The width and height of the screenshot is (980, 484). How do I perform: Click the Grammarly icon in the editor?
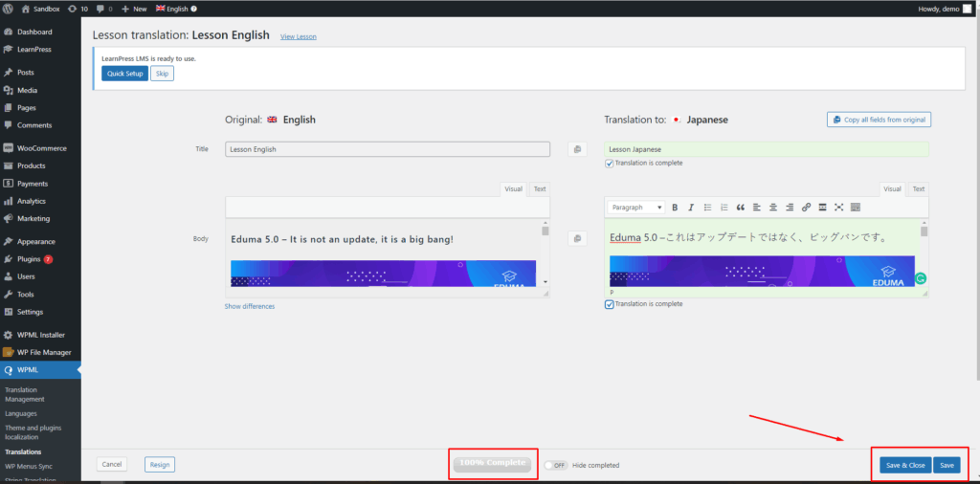920,278
